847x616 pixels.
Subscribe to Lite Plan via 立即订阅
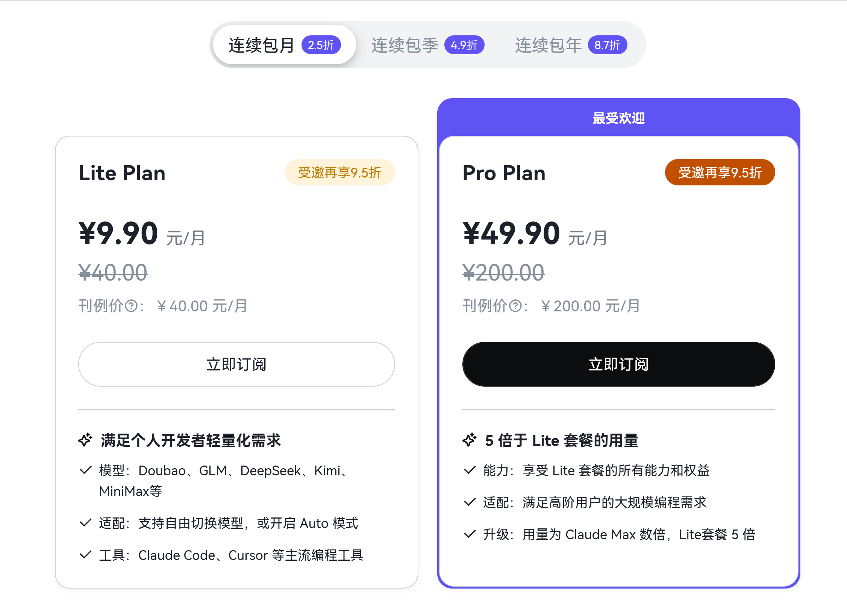coord(236,364)
